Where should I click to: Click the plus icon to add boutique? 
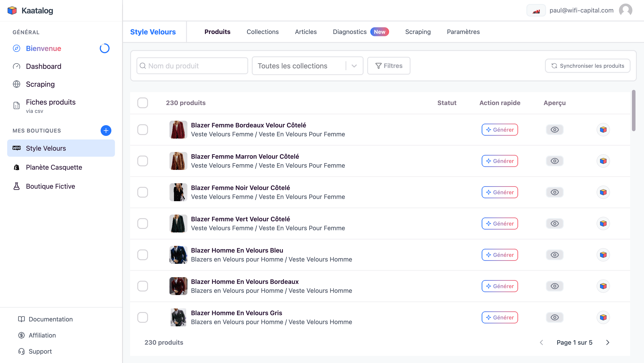point(106,130)
